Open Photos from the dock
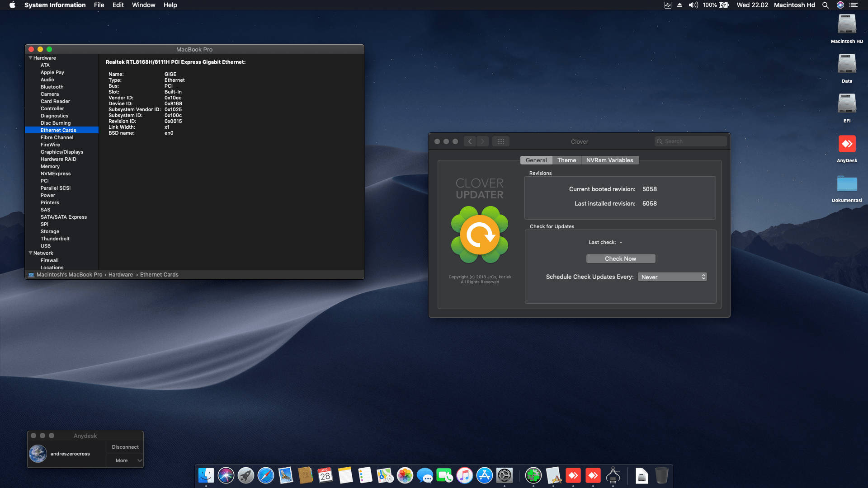Image resolution: width=868 pixels, height=488 pixels. [x=405, y=475]
